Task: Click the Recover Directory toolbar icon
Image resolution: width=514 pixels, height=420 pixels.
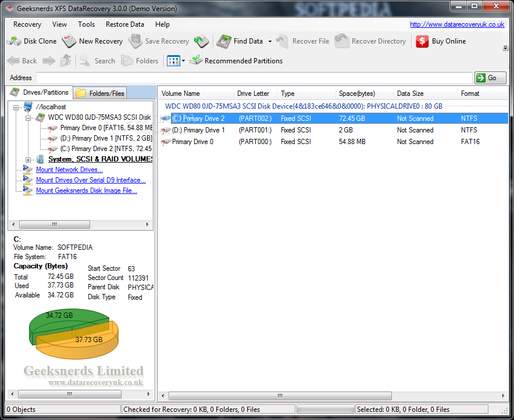Action: point(341,41)
